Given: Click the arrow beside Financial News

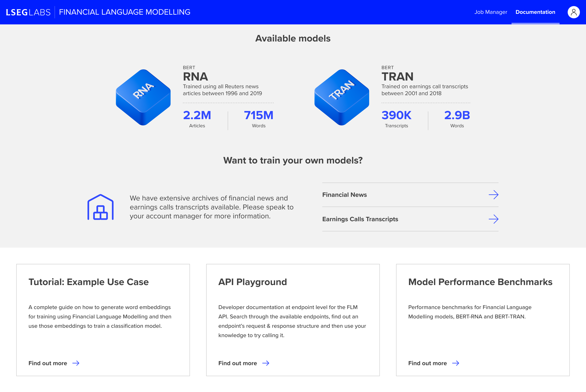Looking at the screenshot, I should 493,195.
